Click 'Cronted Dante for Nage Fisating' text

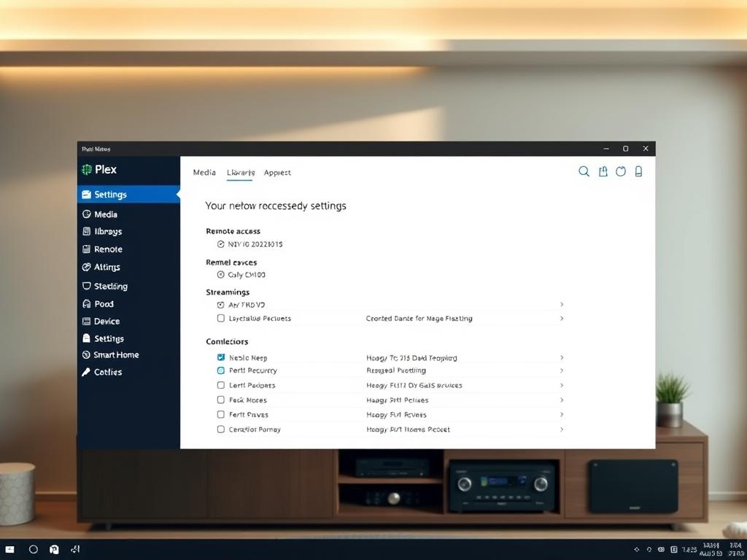[419, 319]
